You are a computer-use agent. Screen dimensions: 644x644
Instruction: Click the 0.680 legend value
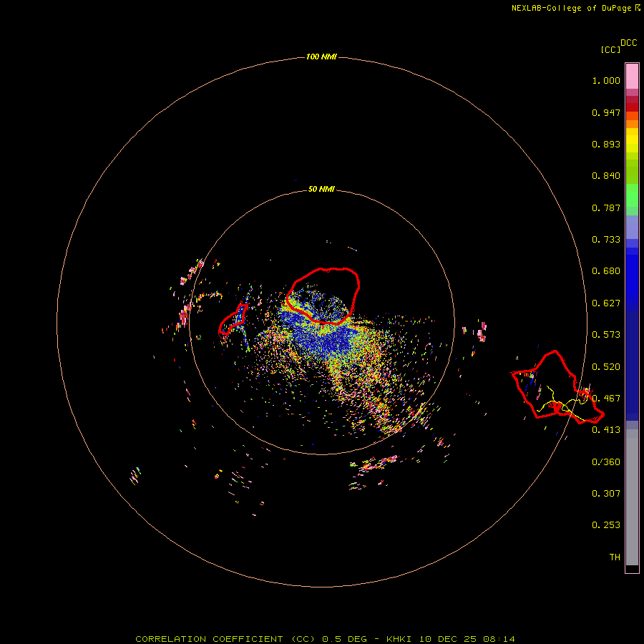click(606, 271)
